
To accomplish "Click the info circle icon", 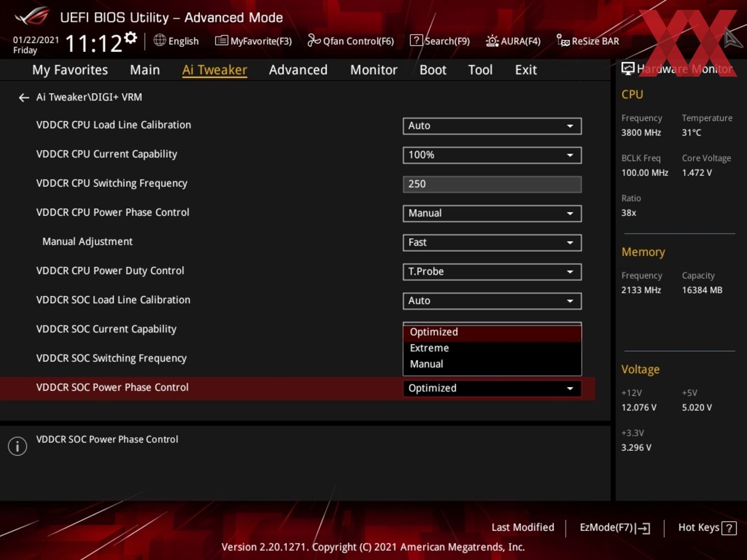I will pyautogui.click(x=18, y=446).
